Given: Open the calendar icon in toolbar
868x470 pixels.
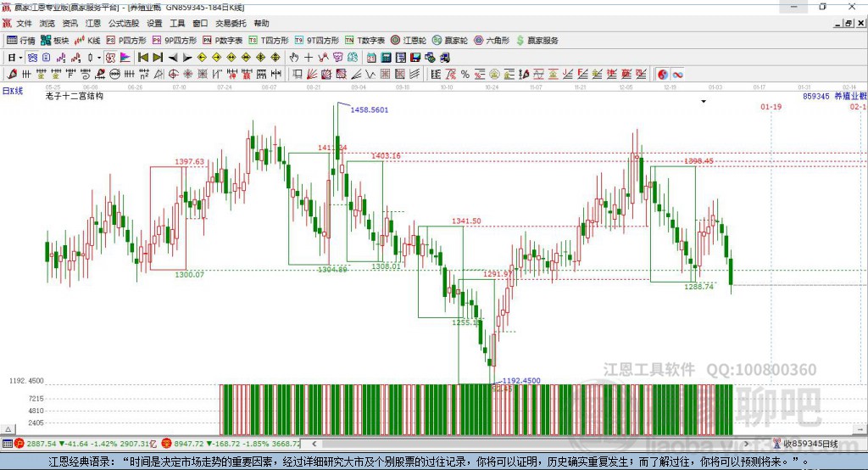Looking at the screenshot, I should (371, 58).
